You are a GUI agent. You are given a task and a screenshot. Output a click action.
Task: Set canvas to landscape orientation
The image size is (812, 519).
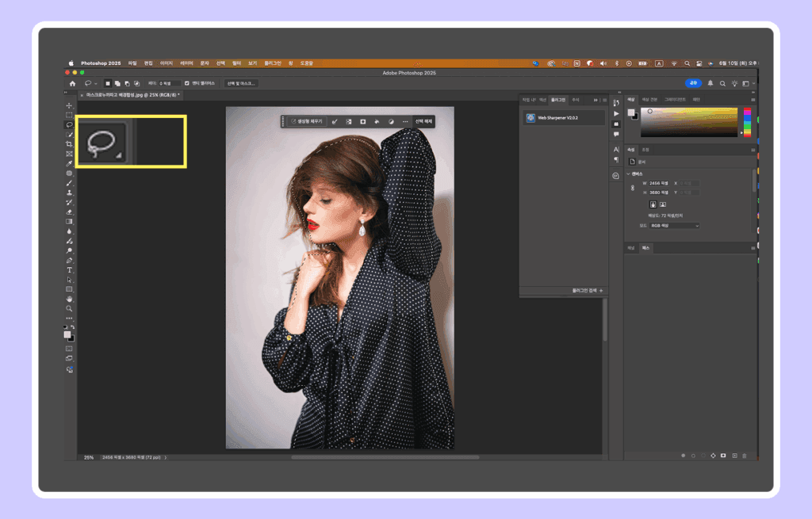coord(663,204)
